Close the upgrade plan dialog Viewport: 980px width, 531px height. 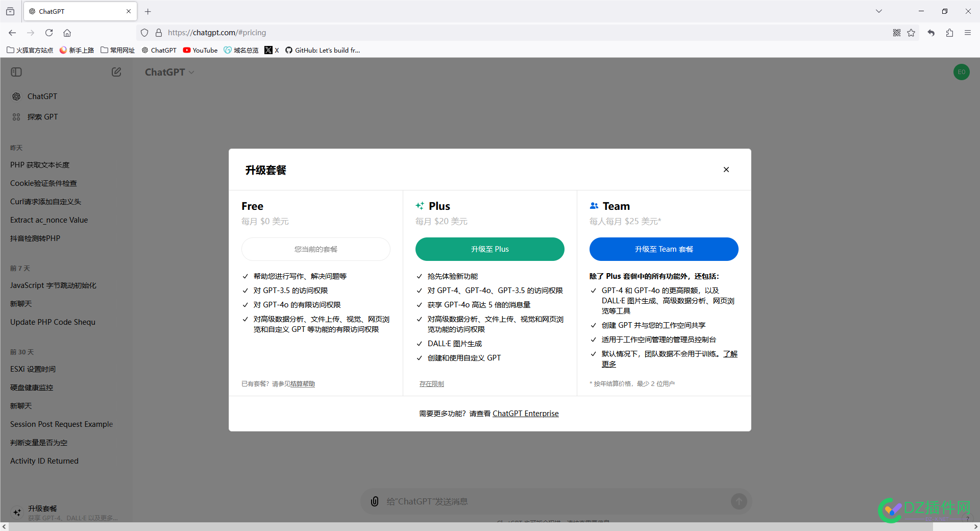coord(726,170)
